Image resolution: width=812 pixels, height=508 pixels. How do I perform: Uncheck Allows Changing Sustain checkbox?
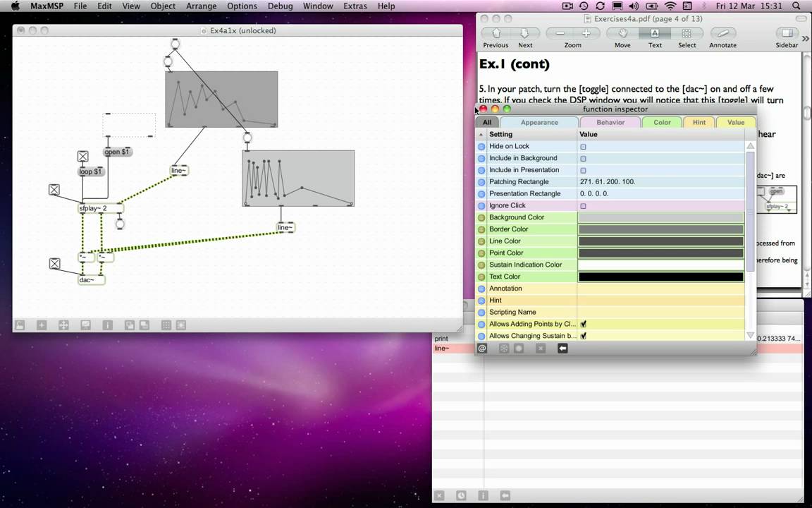583,336
